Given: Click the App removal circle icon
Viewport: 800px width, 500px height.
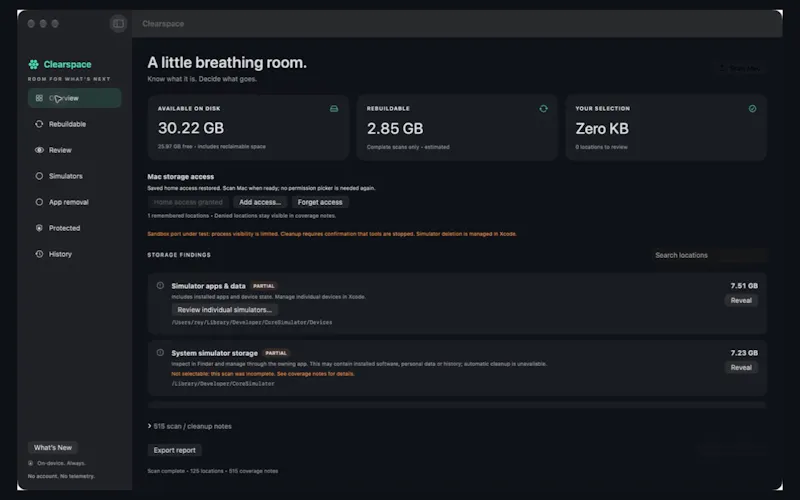Looking at the screenshot, I should [x=39, y=202].
